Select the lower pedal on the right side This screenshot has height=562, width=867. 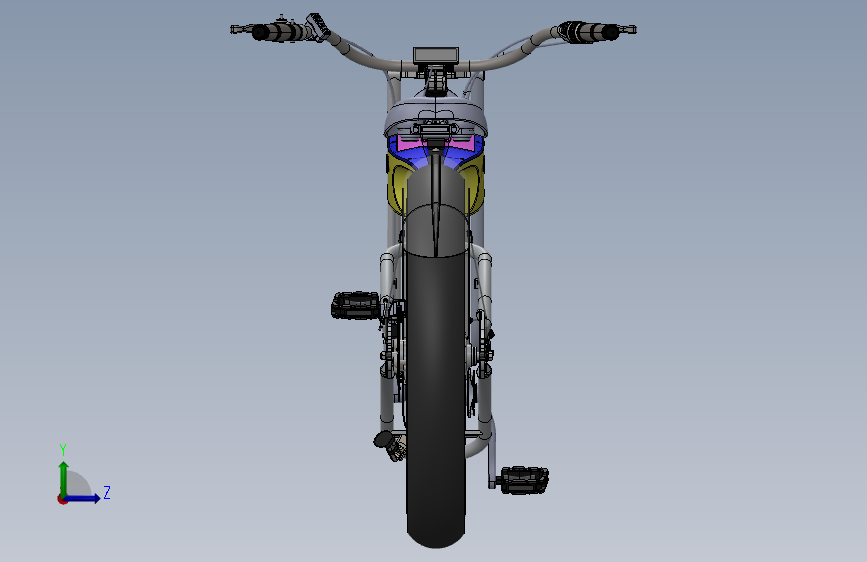[524, 480]
